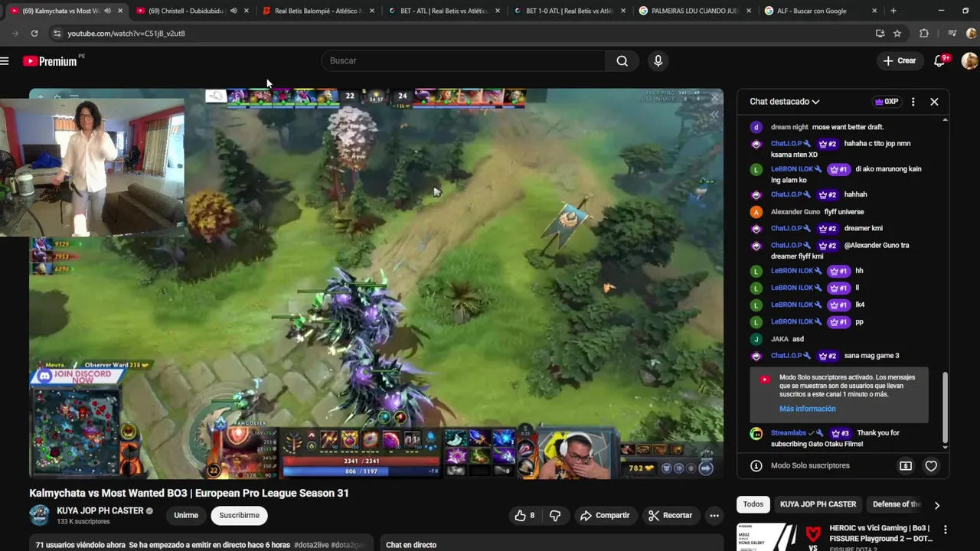Open the Crear create menu
This screenshot has height=551, width=980.
click(x=900, y=60)
